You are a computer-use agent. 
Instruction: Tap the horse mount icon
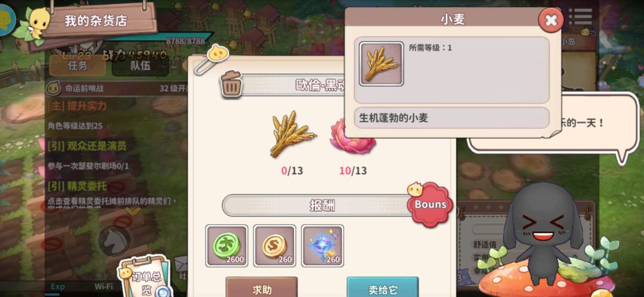(x=114, y=241)
